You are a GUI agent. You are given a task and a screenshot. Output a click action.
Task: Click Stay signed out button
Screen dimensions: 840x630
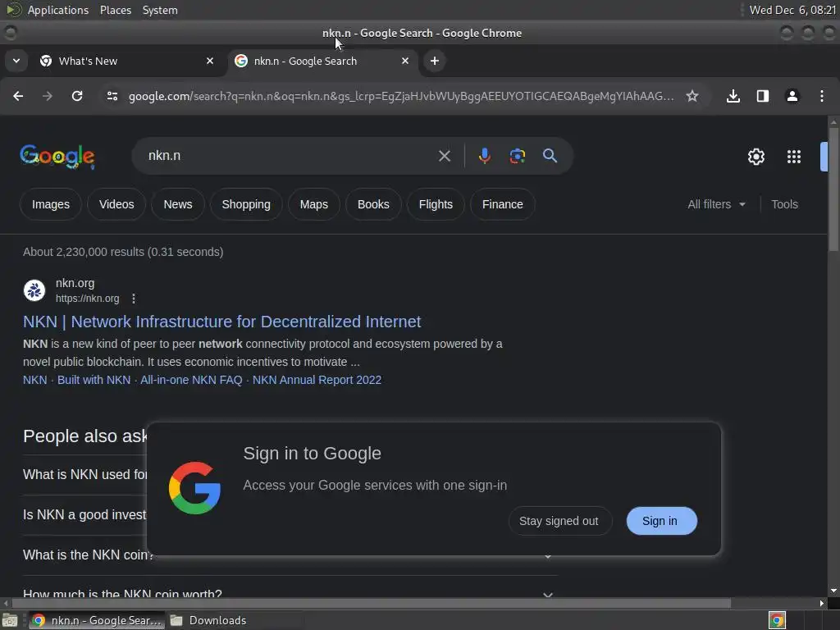tap(559, 521)
